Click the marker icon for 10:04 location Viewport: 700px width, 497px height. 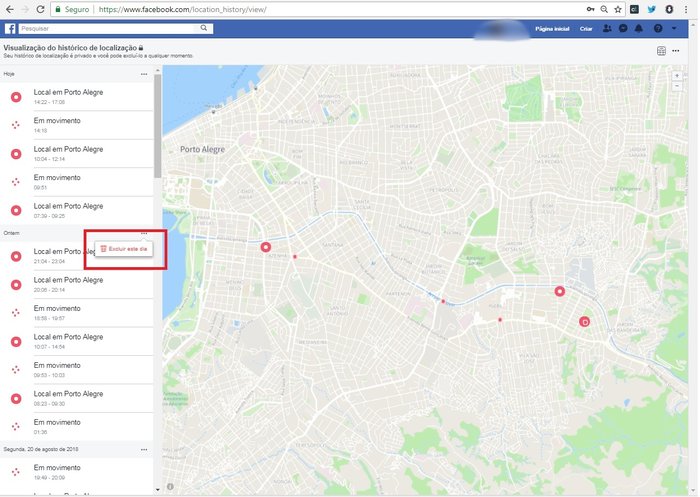(x=16, y=154)
